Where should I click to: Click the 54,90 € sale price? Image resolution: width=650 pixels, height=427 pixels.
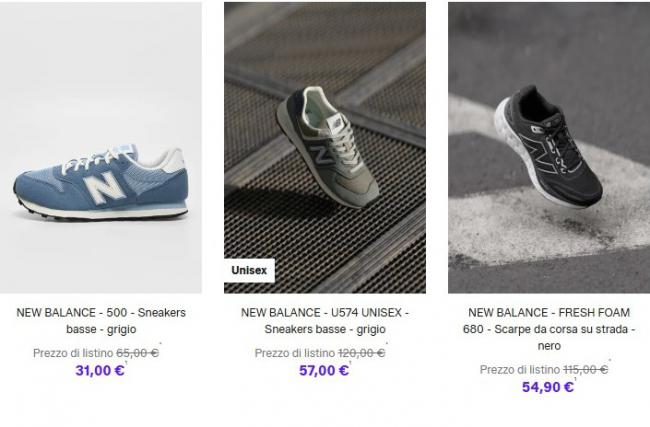(x=548, y=387)
